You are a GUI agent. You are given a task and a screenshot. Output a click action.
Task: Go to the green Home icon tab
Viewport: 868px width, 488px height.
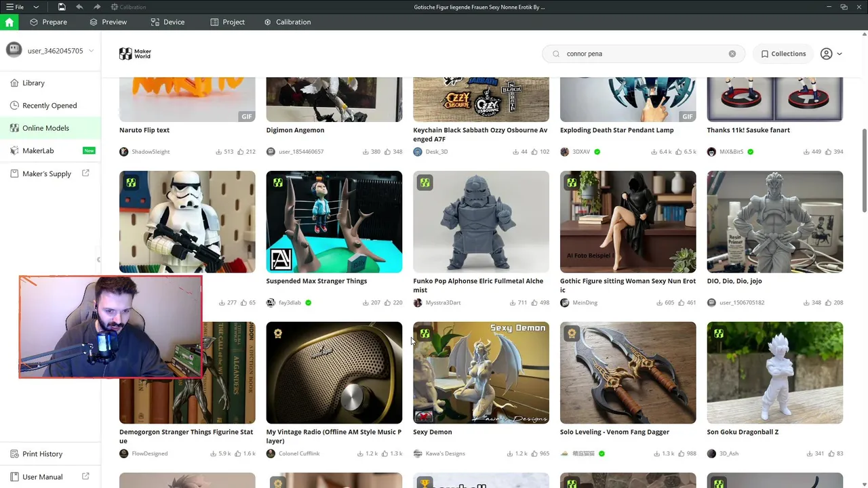(x=9, y=22)
